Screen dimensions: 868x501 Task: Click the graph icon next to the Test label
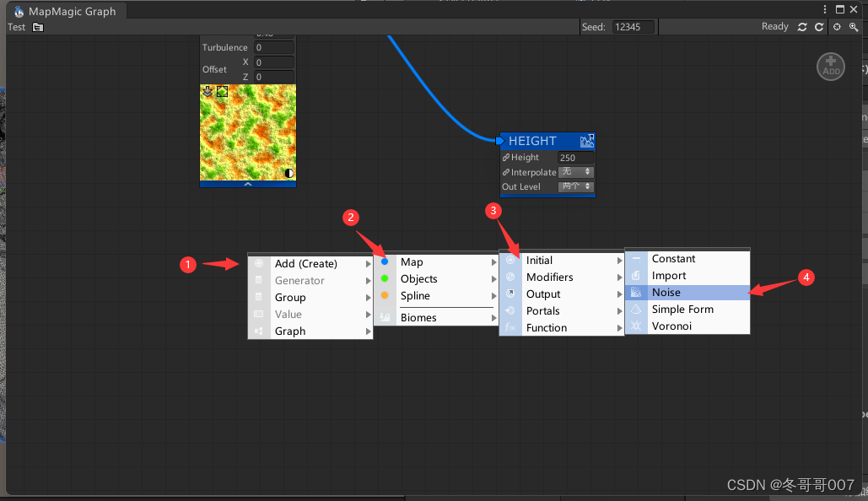point(37,27)
